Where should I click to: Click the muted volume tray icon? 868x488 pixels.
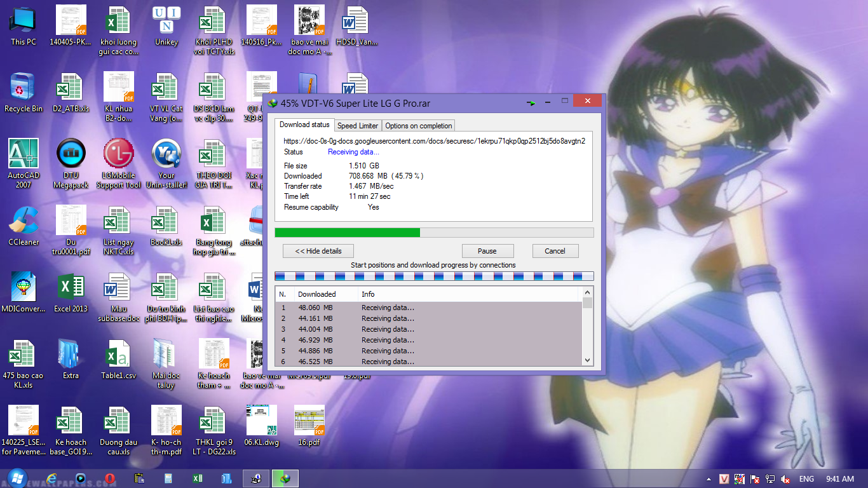click(x=785, y=479)
